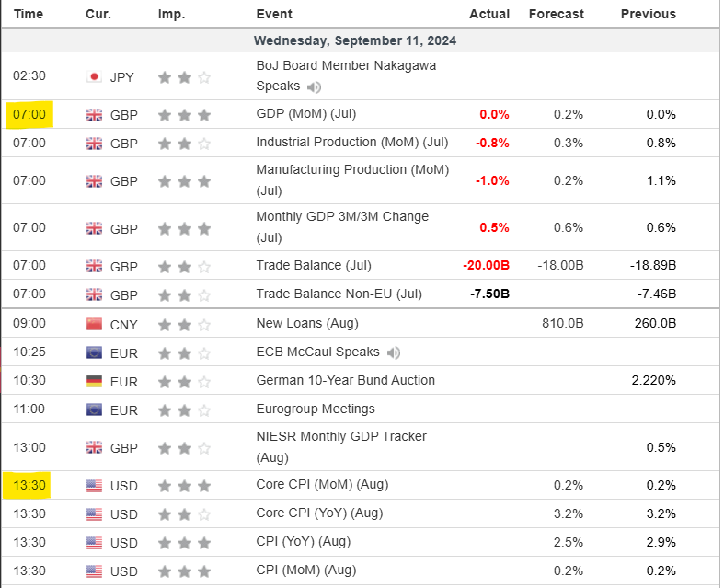Click the US flag on Core CPI (MoM) row

(94, 485)
